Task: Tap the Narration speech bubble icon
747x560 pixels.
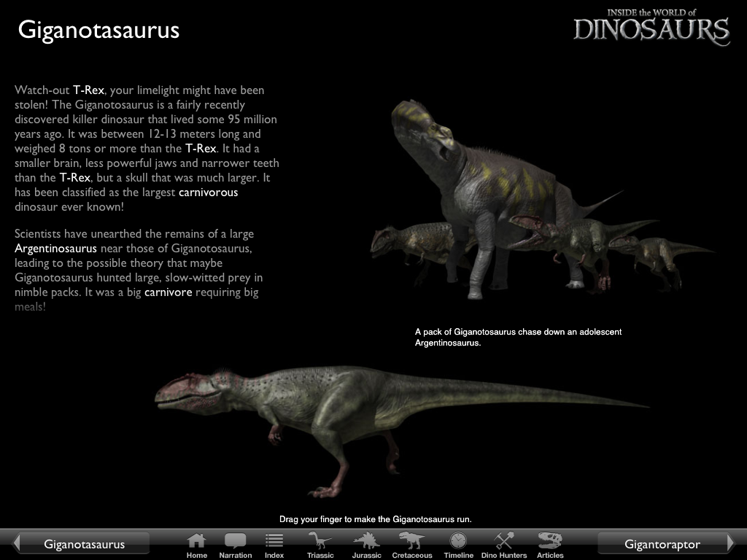Action: click(x=236, y=545)
